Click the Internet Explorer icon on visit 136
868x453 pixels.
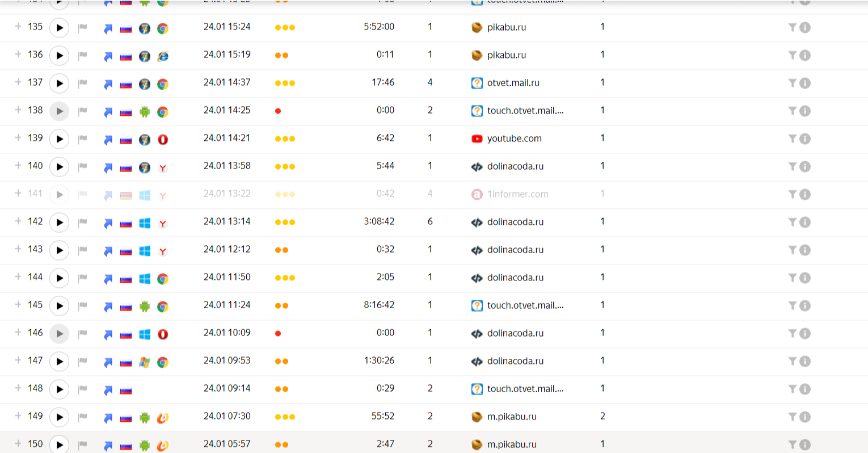163,56
